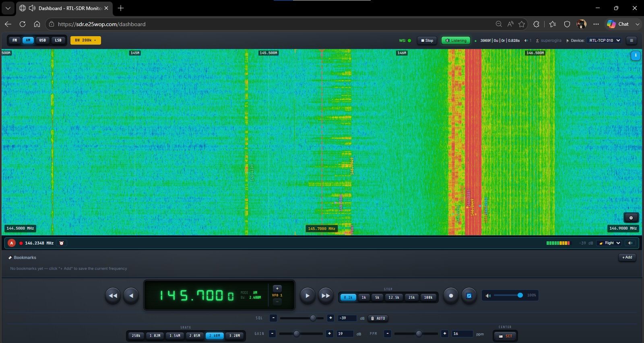
Task: Select LSB demodulation mode
Action: point(58,40)
